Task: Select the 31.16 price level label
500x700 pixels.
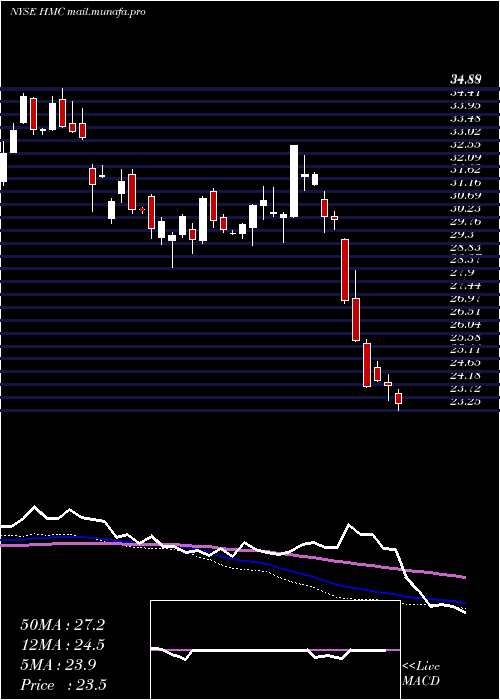Action: tap(466, 183)
